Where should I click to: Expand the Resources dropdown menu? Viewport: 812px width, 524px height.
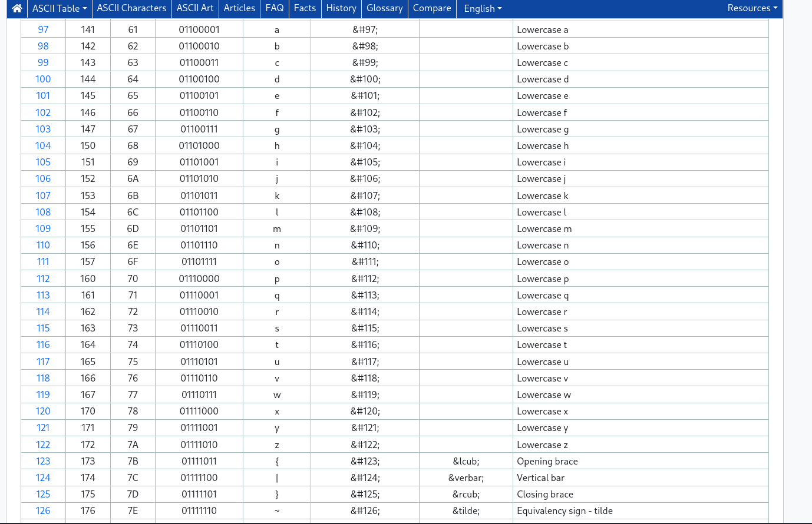(x=752, y=8)
